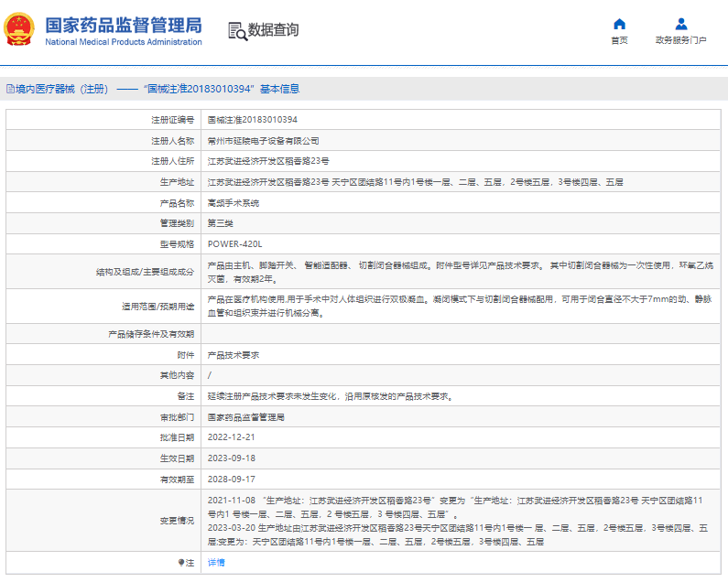The height and width of the screenshot is (582, 728).
Task: Click the 国家药品监督管理局 header title
Action: pyautogui.click(x=124, y=24)
